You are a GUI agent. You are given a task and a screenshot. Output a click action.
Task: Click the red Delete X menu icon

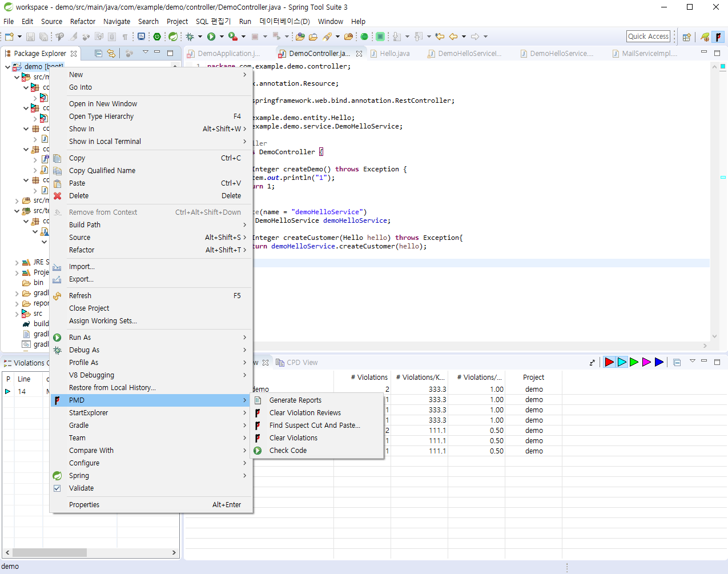[x=58, y=196]
